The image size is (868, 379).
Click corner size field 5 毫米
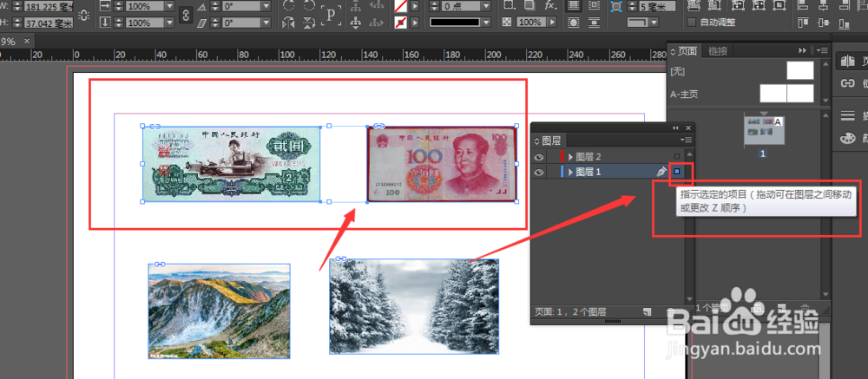[x=657, y=7]
